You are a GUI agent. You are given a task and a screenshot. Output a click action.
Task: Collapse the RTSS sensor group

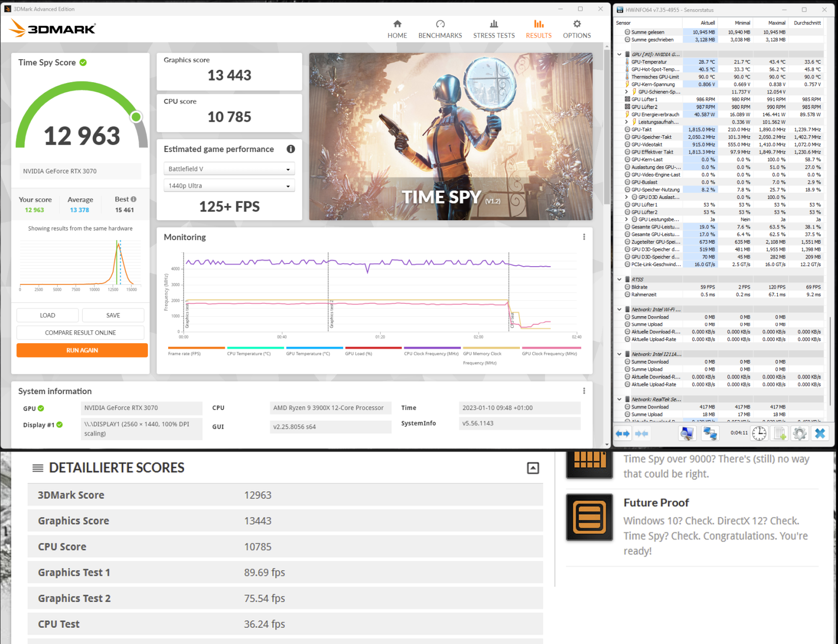pos(619,279)
